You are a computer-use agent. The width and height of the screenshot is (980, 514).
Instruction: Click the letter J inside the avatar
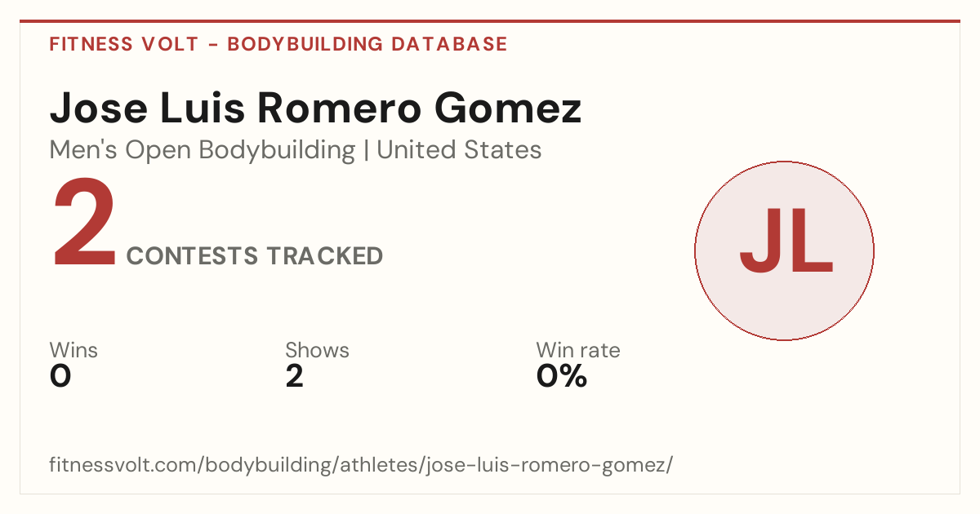[x=760, y=241]
